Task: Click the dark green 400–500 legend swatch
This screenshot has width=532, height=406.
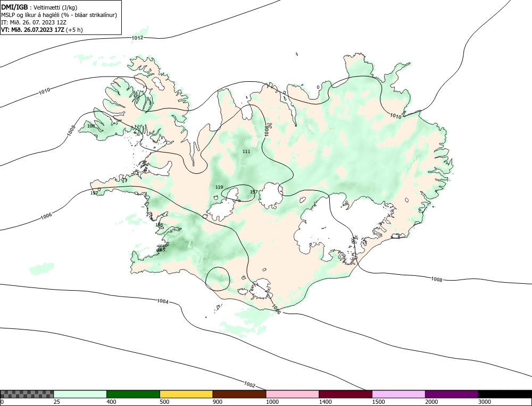Action: click(133, 394)
